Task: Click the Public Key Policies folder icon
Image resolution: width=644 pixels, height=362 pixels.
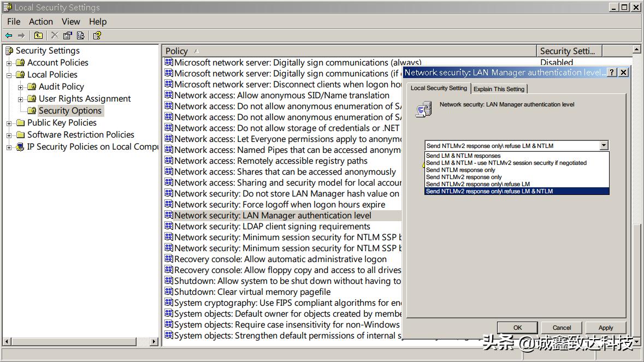Action: [x=20, y=123]
